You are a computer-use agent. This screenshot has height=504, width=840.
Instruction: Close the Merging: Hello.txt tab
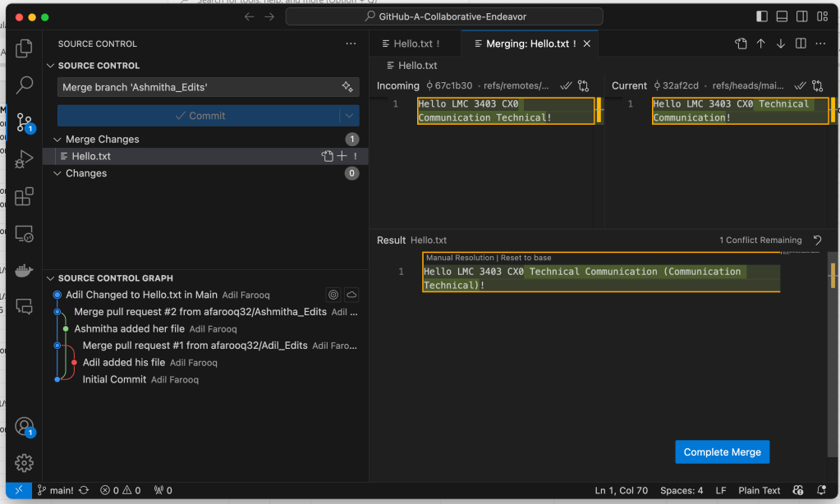click(x=587, y=44)
